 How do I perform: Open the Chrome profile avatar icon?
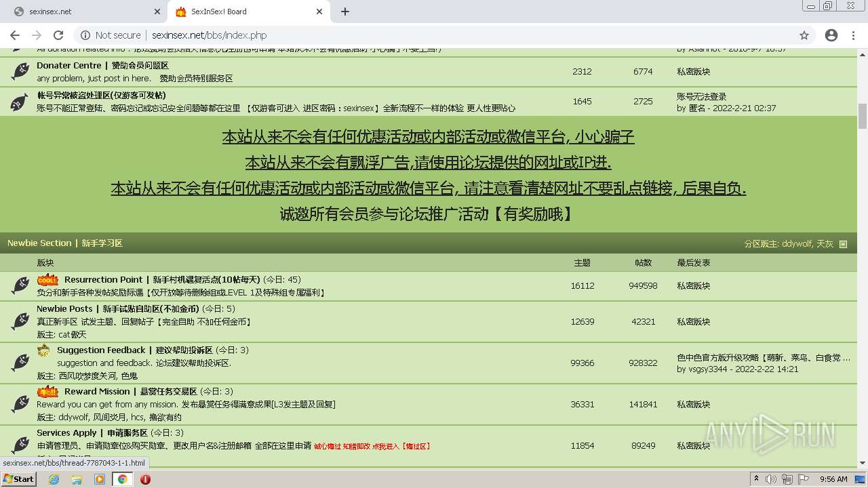pos(831,35)
